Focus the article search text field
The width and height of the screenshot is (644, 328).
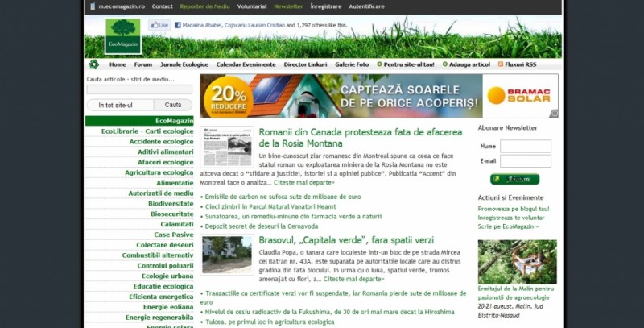139,90
